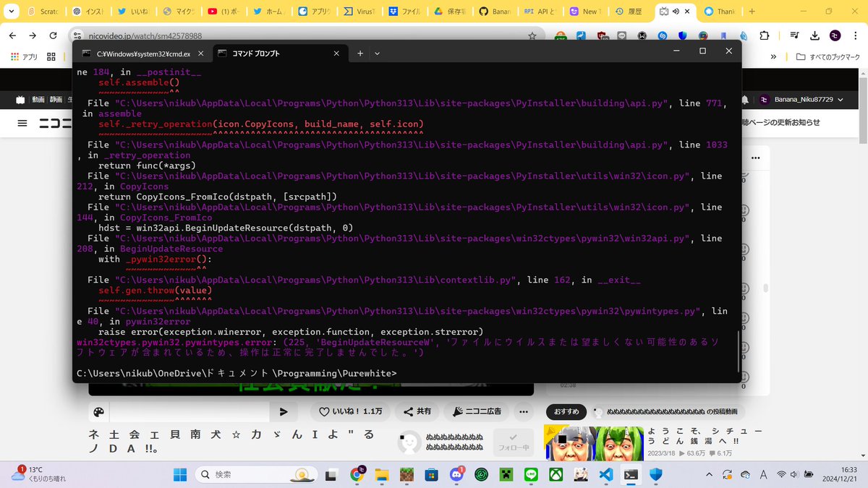Toggle フォロー中 follow button
868x488 pixels.
click(x=514, y=442)
